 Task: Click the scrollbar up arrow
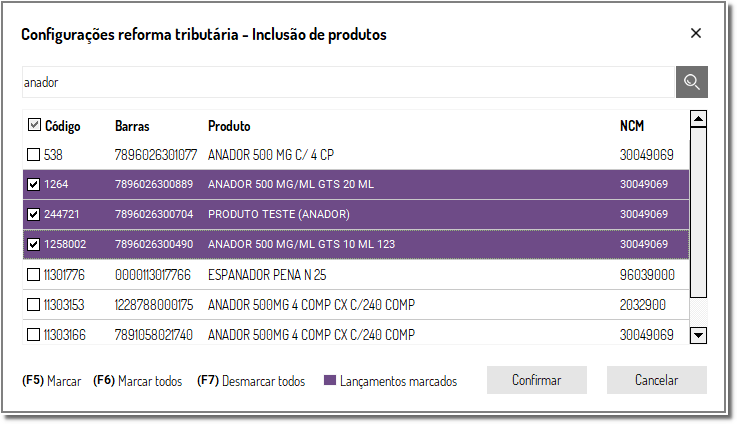click(698, 119)
